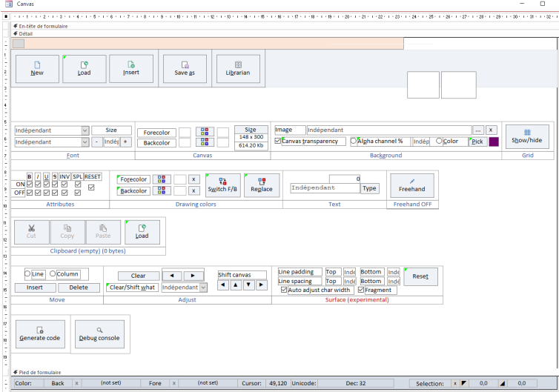Click the text Type button
559x392 pixels.
(x=369, y=188)
